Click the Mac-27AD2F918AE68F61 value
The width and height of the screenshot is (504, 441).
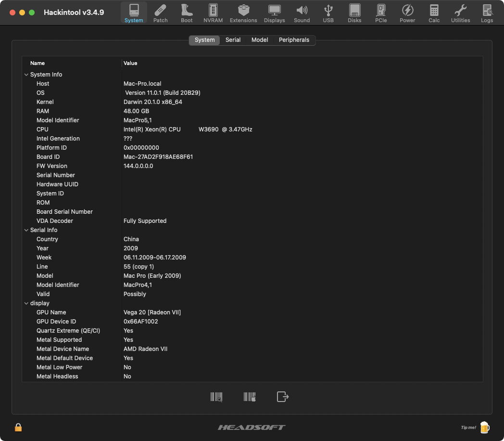click(158, 157)
